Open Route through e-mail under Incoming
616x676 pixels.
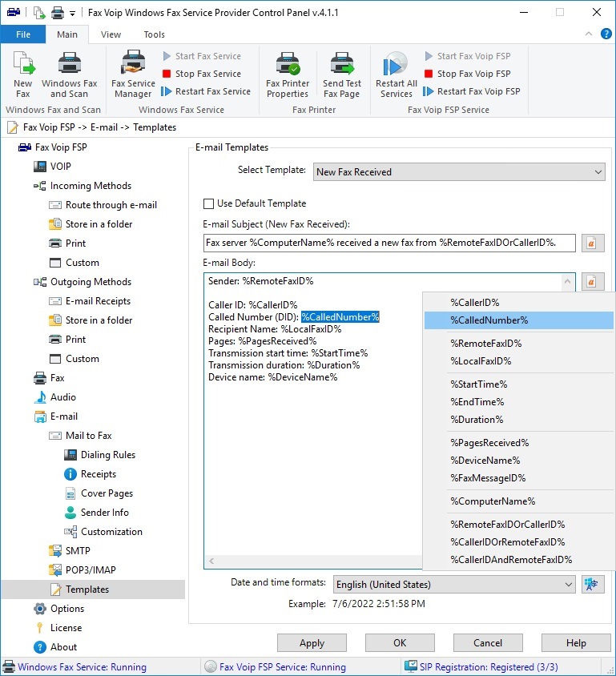click(103, 205)
